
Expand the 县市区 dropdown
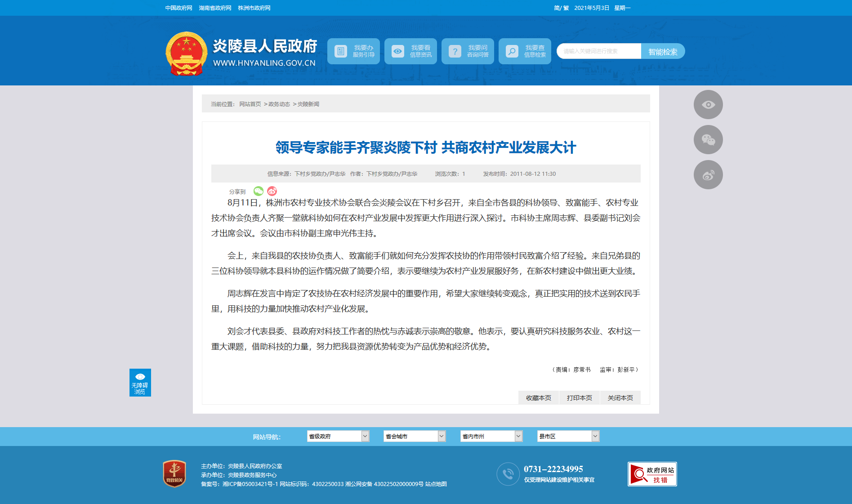pyautogui.click(x=568, y=436)
